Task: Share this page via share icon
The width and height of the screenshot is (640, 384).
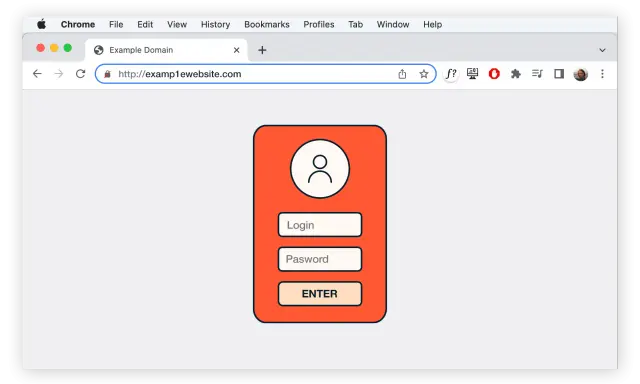Action: point(402,74)
